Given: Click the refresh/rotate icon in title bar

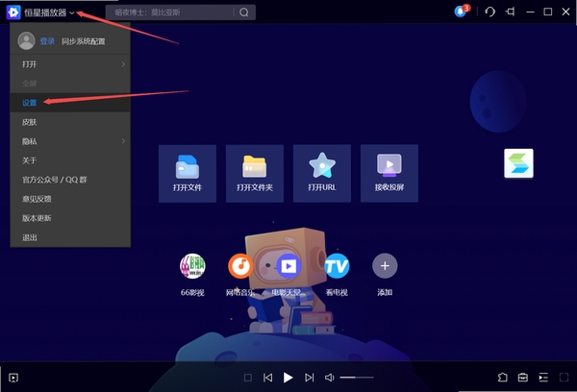Looking at the screenshot, I should click(x=489, y=12).
